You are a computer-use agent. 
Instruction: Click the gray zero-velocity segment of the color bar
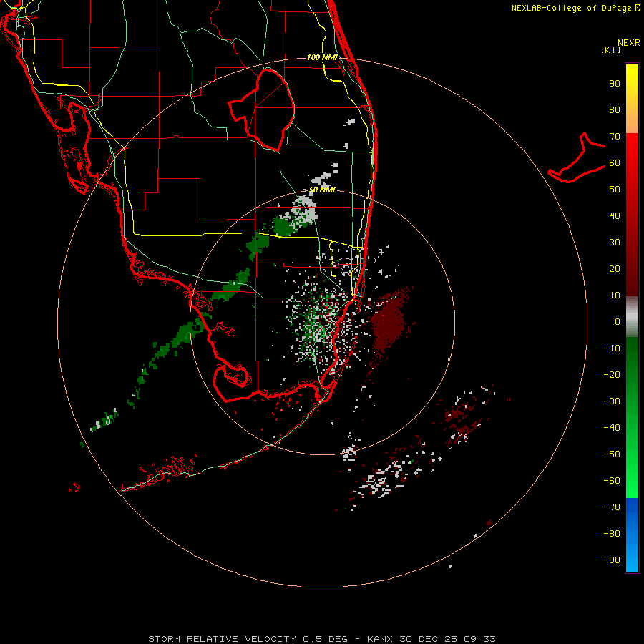(x=632, y=316)
